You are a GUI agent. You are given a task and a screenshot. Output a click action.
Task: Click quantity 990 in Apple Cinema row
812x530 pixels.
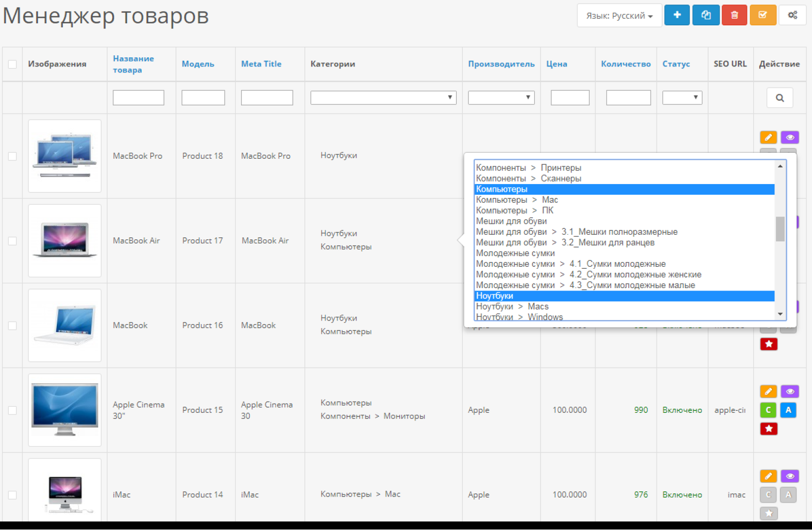pos(641,410)
